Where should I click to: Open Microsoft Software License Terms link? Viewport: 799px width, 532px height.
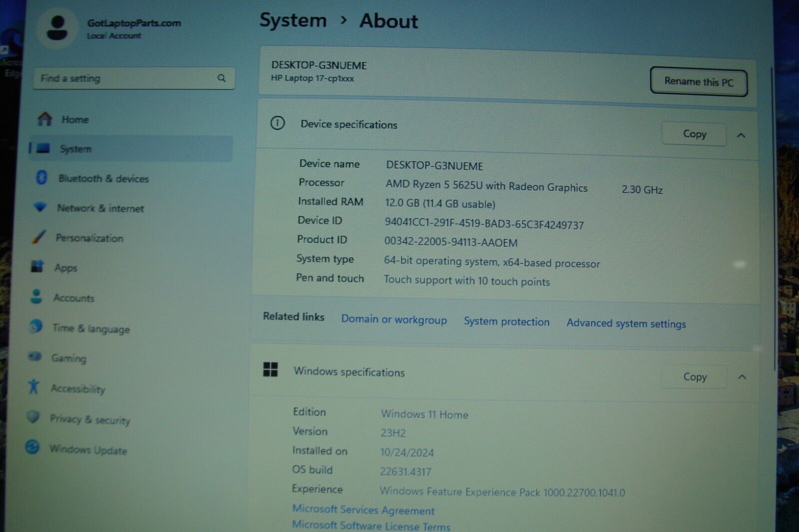pos(371,526)
